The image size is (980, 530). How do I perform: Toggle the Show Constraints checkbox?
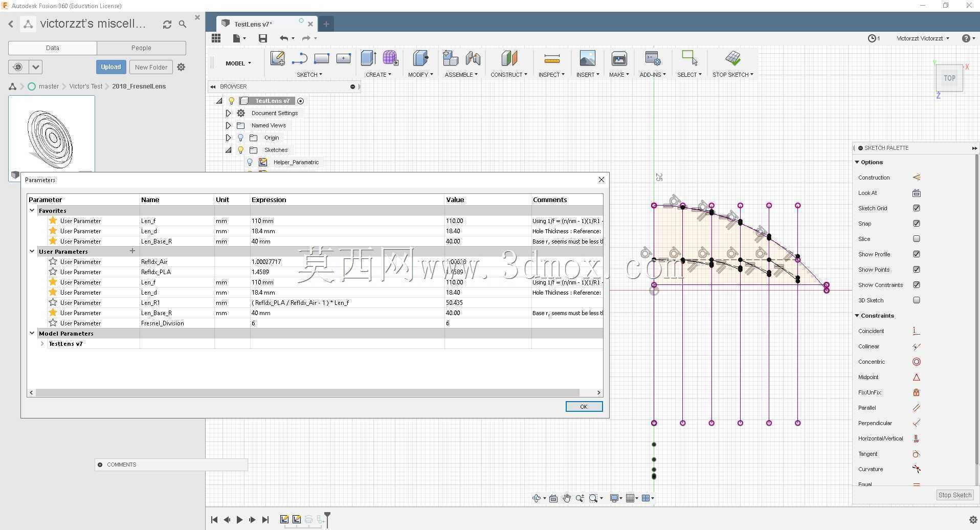click(917, 285)
